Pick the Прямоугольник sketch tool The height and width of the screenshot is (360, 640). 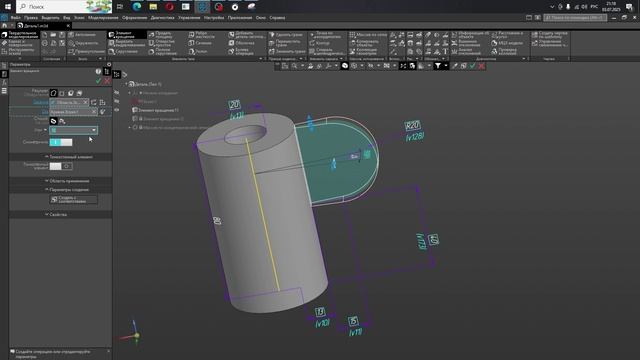coord(87,52)
